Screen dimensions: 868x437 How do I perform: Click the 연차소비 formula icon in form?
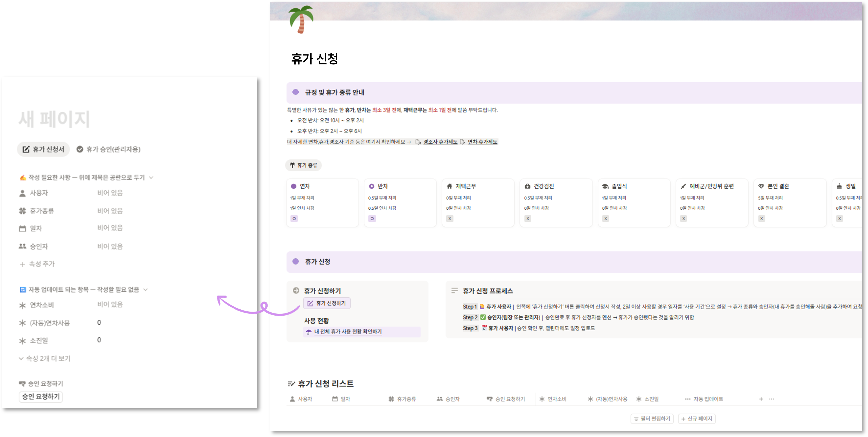(22, 305)
